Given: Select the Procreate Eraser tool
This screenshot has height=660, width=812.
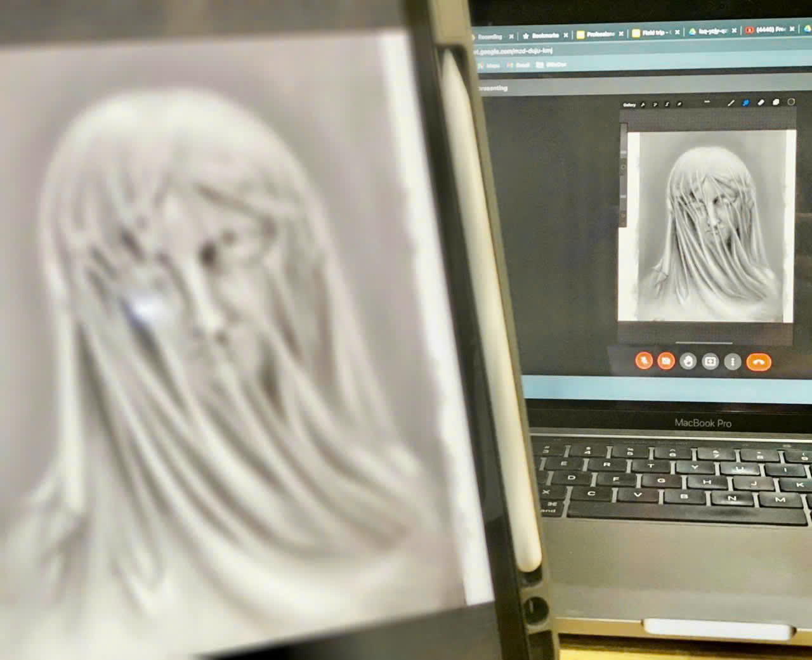Looking at the screenshot, I should (x=761, y=102).
